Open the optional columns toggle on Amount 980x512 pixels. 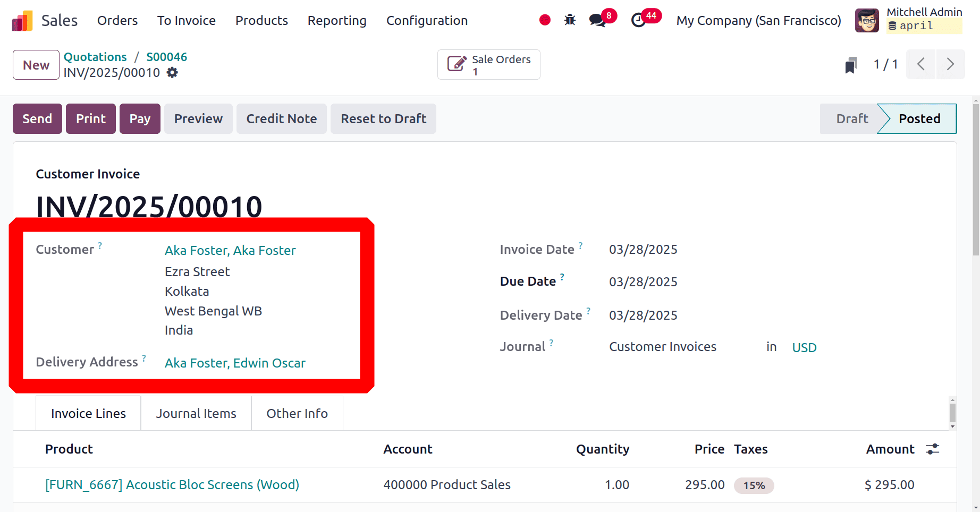coord(932,449)
